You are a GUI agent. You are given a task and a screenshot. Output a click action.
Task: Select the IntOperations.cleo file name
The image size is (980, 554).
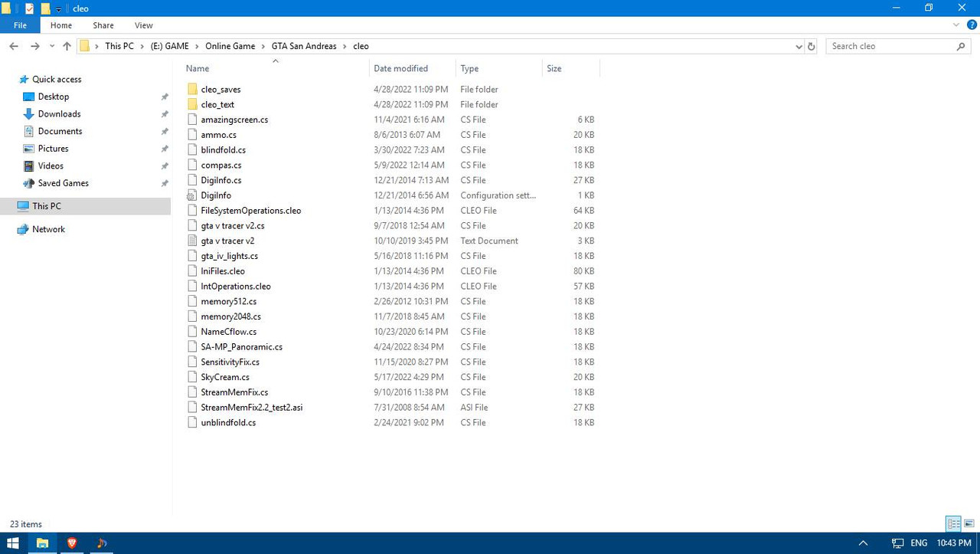pyautogui.click(x=236, y=287)
